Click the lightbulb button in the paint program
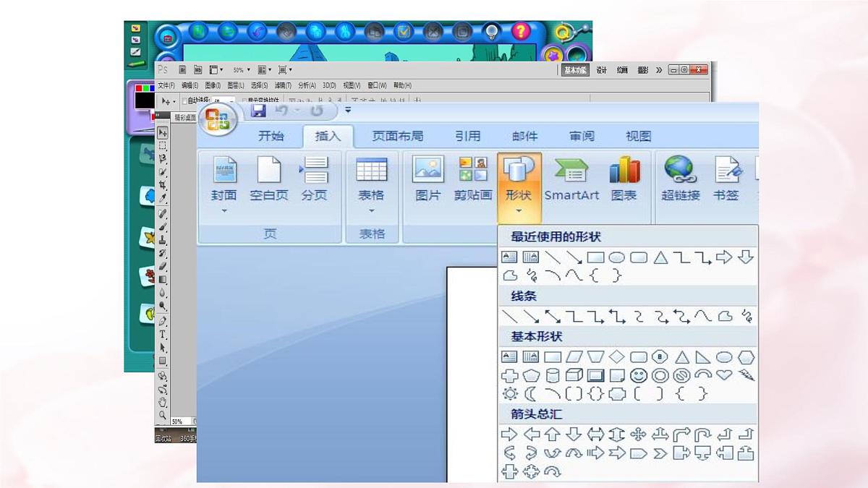Image resolution: width=868 pixels, height=488 pixels. (492, 31)
